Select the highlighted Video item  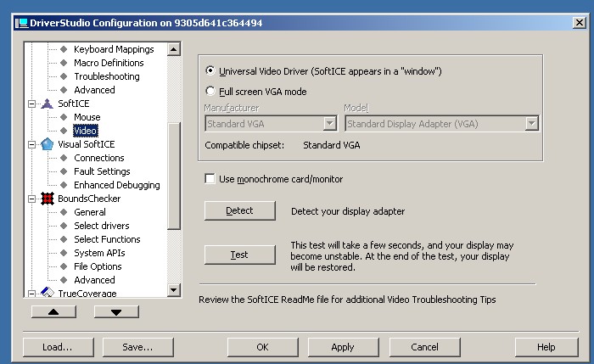coord(86,131)
